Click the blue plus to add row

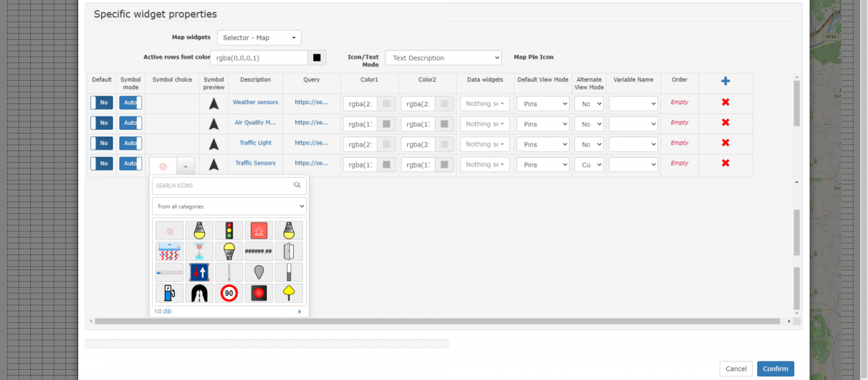pyautogui.click(x=726, y=81)
